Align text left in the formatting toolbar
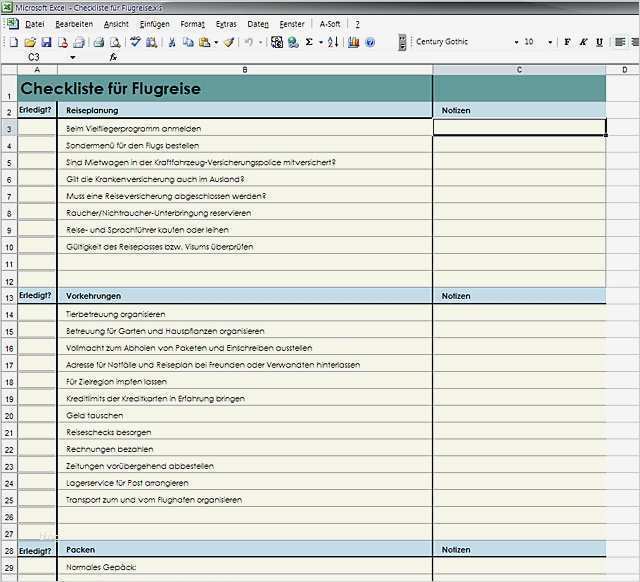Screen dimensions: 640x582 pyautogui.click(x=620, y=42)
